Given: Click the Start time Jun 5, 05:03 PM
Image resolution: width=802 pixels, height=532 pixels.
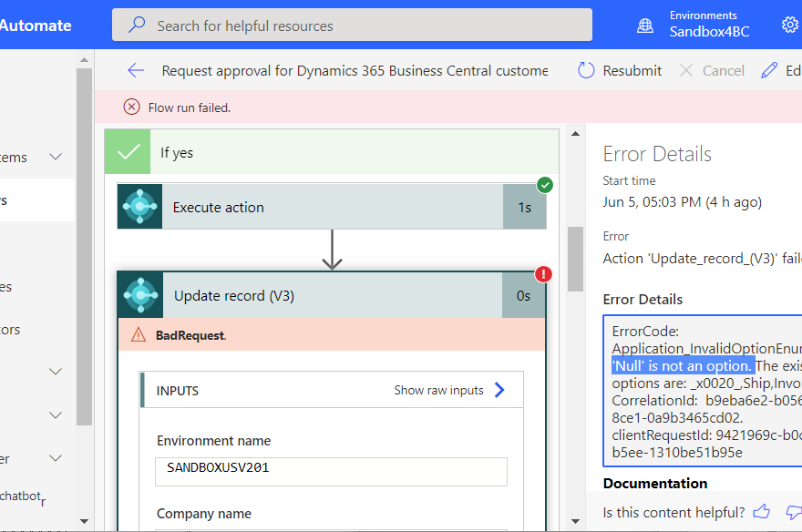Looking at the screenshot, I should coord(683,202).
